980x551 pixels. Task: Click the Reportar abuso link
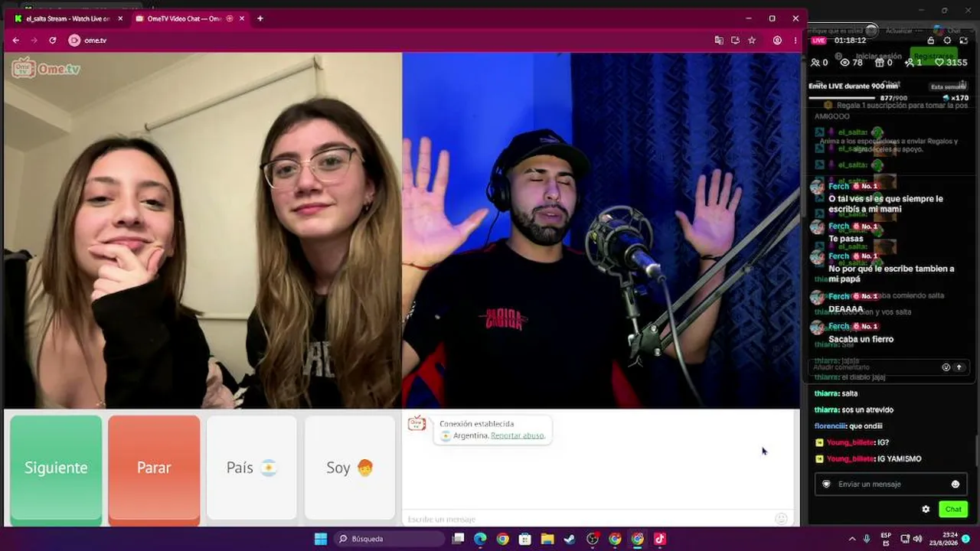pos(518,435)
